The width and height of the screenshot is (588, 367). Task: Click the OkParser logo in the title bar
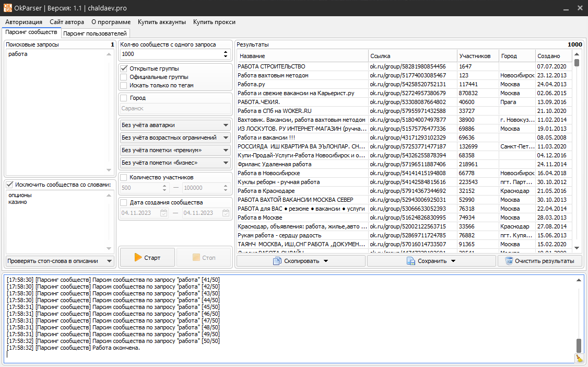9,8
